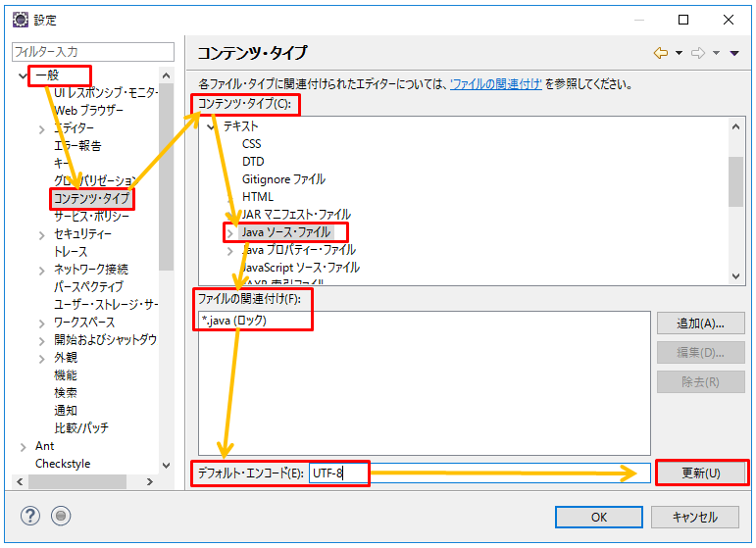Click the preference tree horizontal scrollbar thumb
756x548 pixels.
click(x=77, y=481)
